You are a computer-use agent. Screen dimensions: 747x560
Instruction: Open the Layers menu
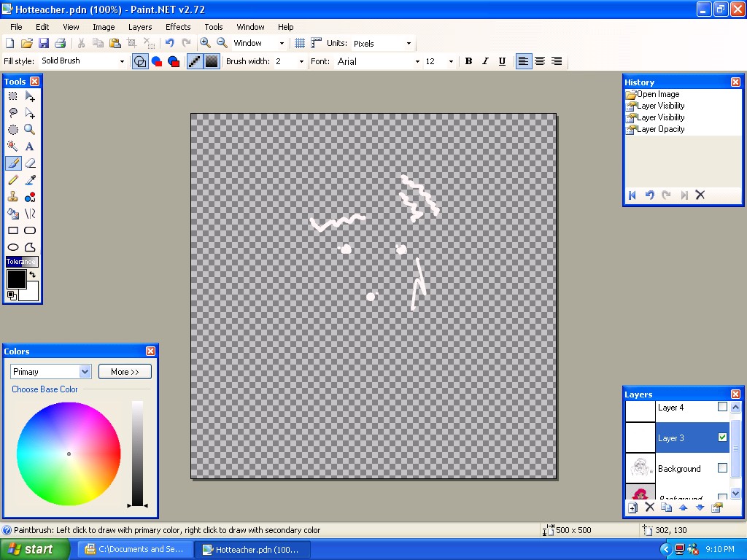coord(140,27)
